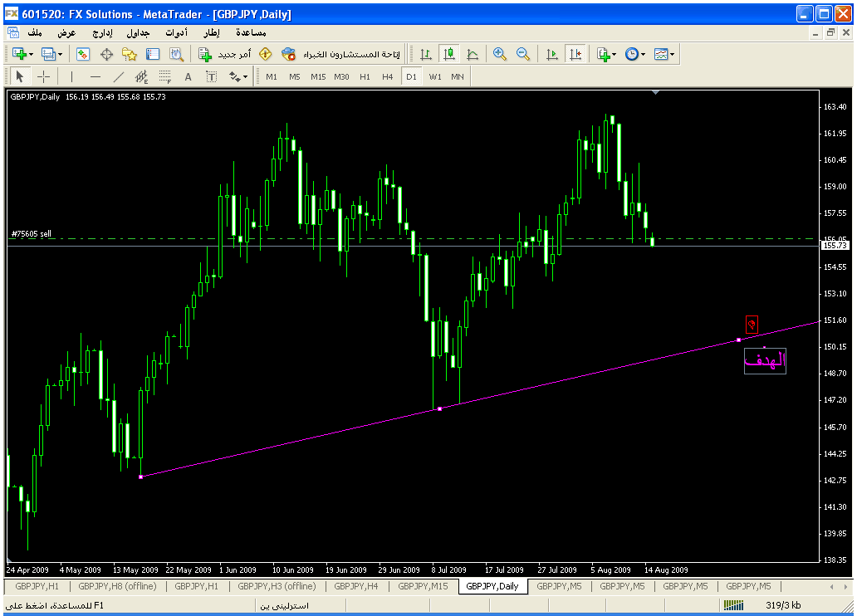Image resolution: width=857 pixels, height=616 pixels.
Task: Switch to the GBPJPY,H4 chart tab
Action: click(x=356, y=586)
